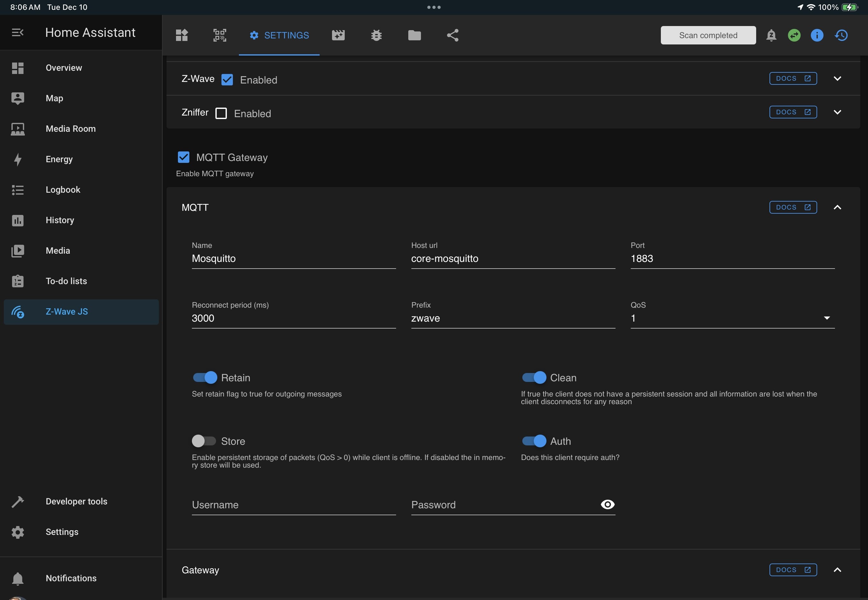The image size is (868, 600).
Task: Open the Smart Start QR code icon
Action: pos(220,35)
